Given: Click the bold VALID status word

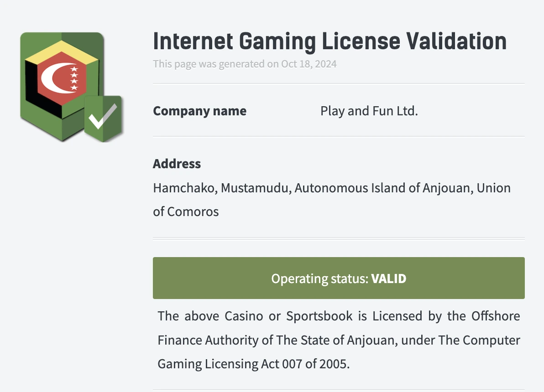Looking at the screenshot, I should coord(388,279).
